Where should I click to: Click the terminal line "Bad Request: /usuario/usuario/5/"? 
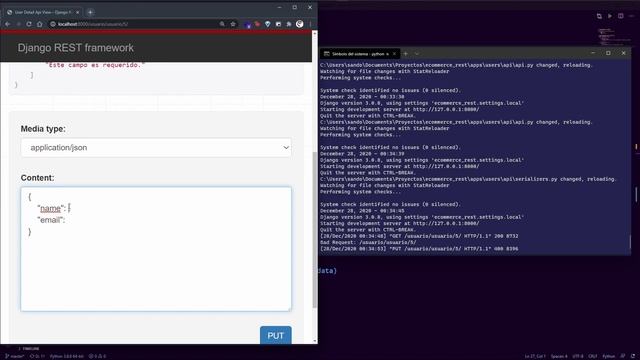[368, 242]
